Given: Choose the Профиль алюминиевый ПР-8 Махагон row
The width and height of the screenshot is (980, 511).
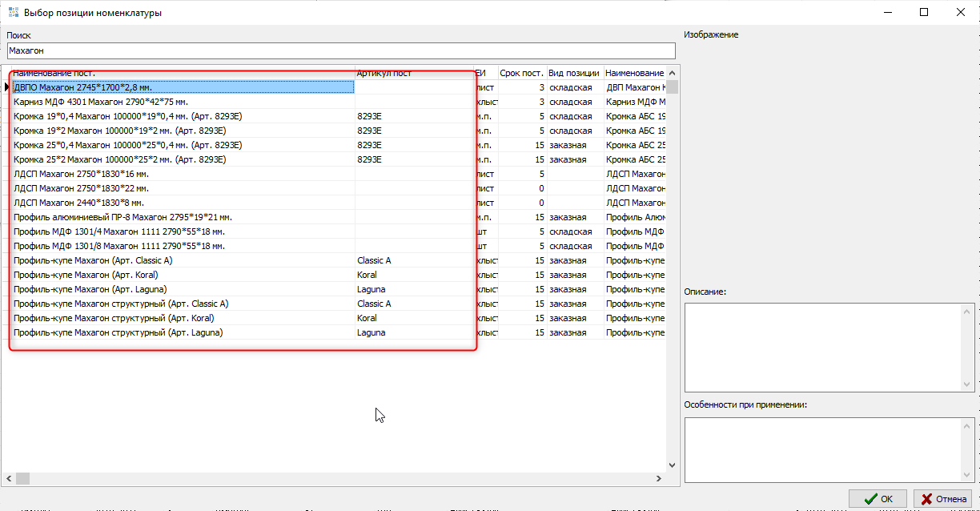Looking at the screenshot, I should point(183,217).
